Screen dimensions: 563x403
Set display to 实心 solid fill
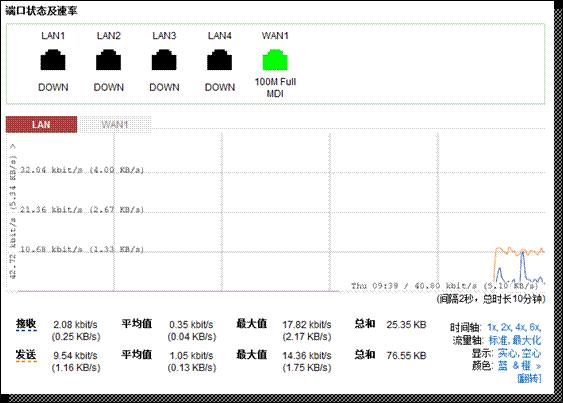(508, 353)
